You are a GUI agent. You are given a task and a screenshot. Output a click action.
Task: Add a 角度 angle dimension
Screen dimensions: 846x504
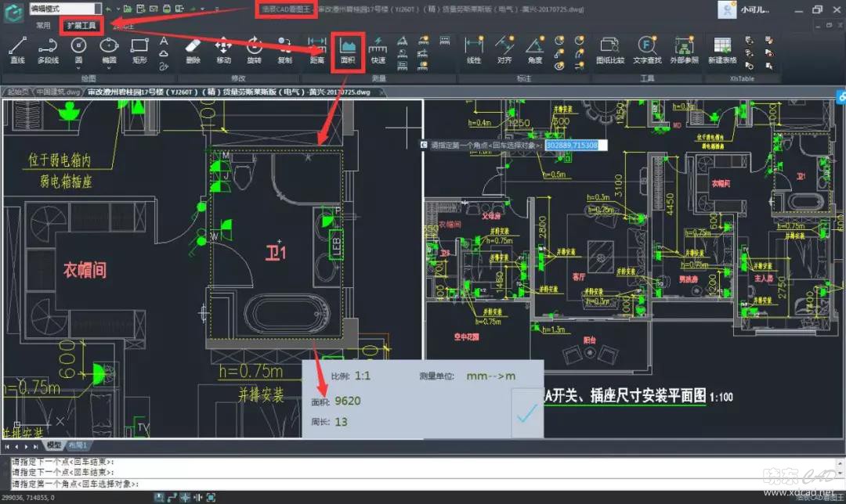point(534,50)
